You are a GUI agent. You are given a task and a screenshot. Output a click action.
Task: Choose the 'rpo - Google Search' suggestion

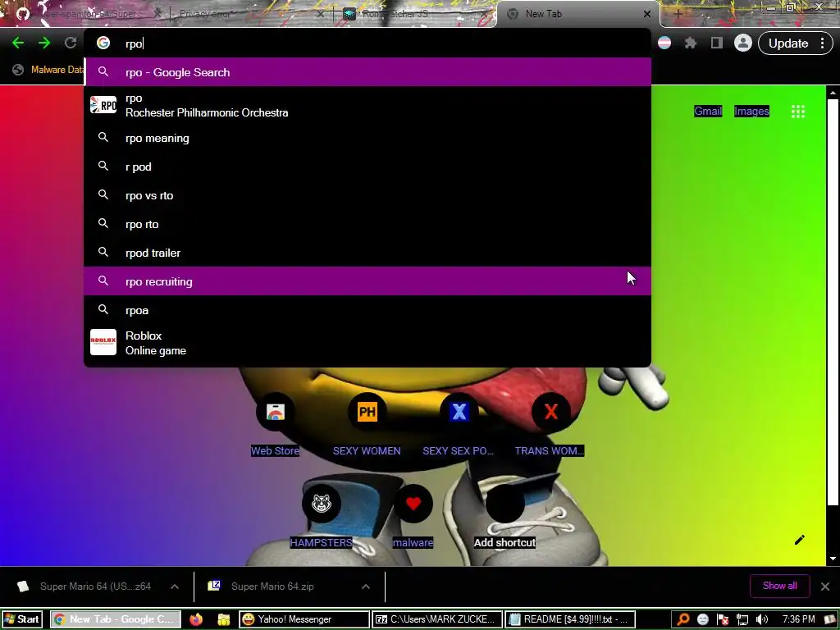(367, 72)
